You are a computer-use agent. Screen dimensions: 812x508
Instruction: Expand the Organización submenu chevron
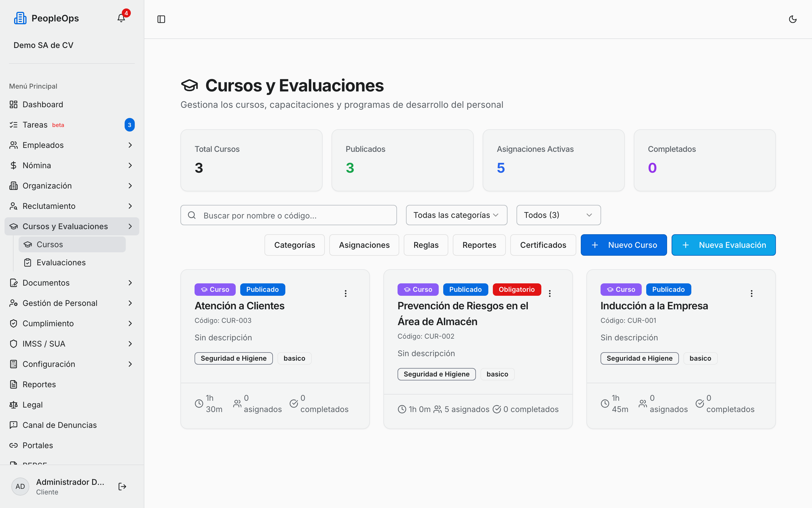click(x=130, y=186)
